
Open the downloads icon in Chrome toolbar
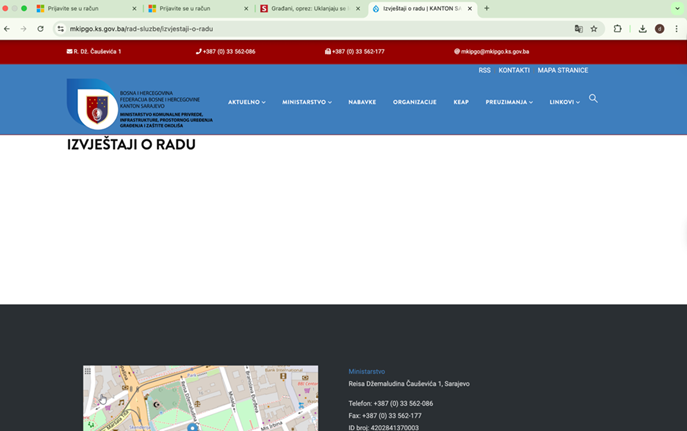tap(642, 29)
